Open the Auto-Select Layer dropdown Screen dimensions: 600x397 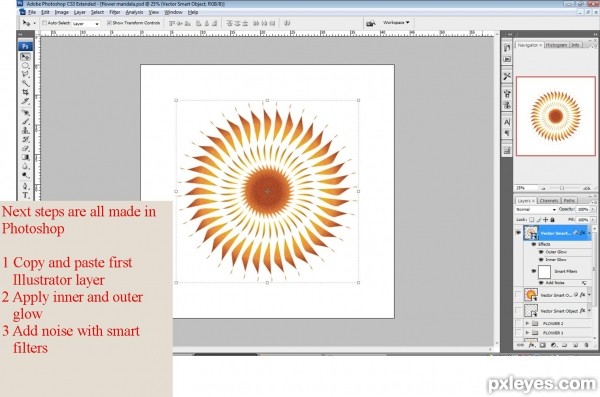86,23
